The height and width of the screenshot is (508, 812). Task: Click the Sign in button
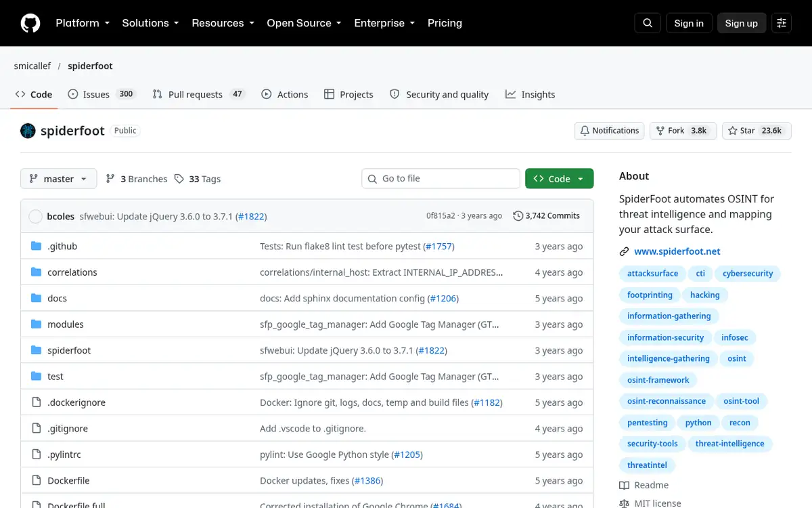tap(689, 23)
